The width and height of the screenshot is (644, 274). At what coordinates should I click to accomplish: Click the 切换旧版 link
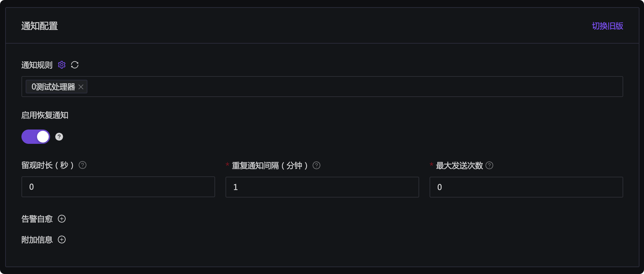coord(607,26)
